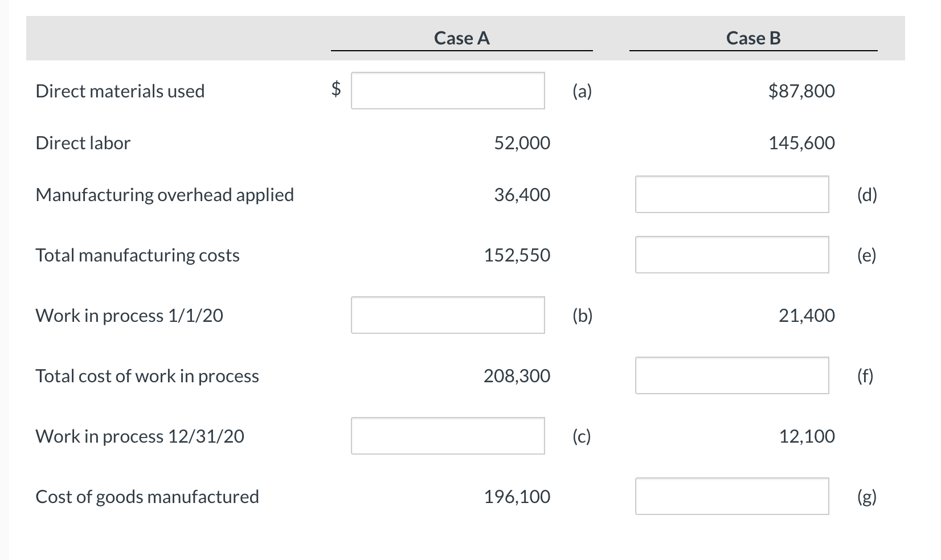Click the 208,300 total cost value
The width and height of the screenshot is (941, 560).
click(x=517, y=375)
